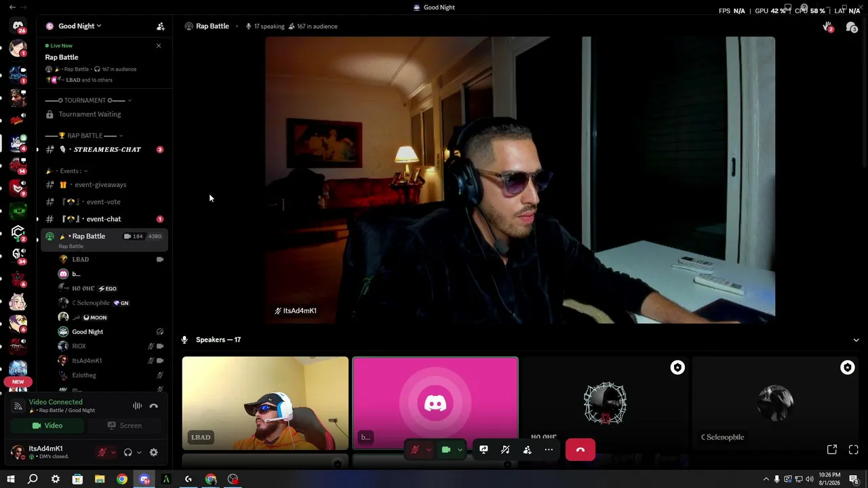868x488 pixels.
Task: Toggle camera in the call control bar
Action: click(446, 450)
